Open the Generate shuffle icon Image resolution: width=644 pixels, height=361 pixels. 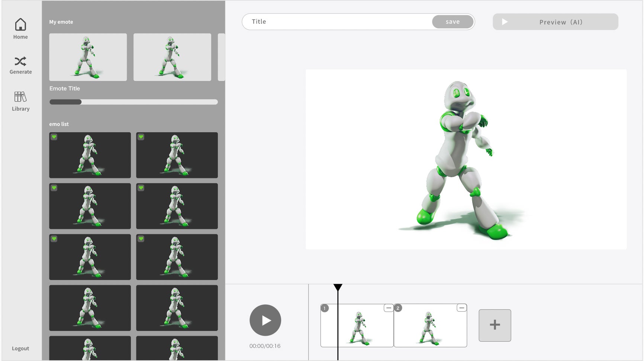pos(20,61)
